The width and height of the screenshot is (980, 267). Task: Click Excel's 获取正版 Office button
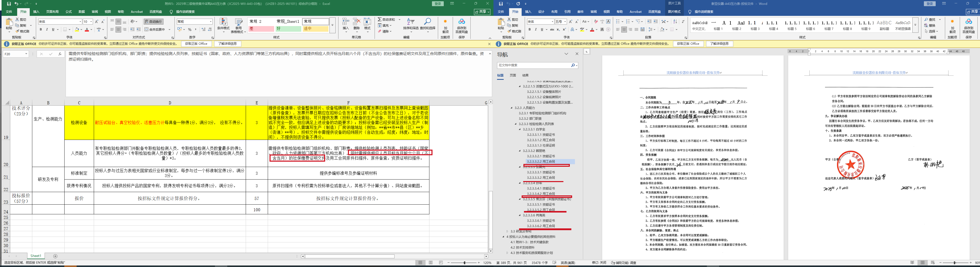[196, 44]
